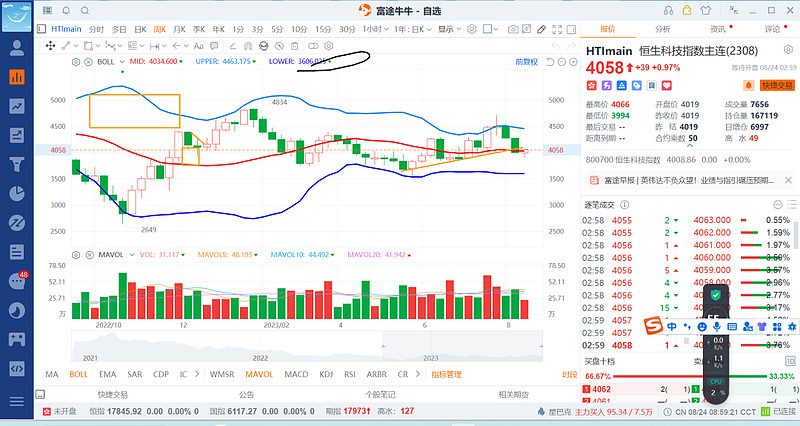This screenshot has height=426, width=800.
Task: Click the notification bell in title bar
Action: point(66,10)
